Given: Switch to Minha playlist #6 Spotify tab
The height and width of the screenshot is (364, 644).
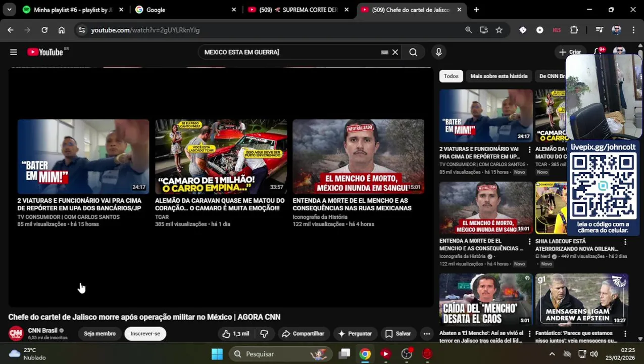Looking at the screenshot, I should coord(72,10).
